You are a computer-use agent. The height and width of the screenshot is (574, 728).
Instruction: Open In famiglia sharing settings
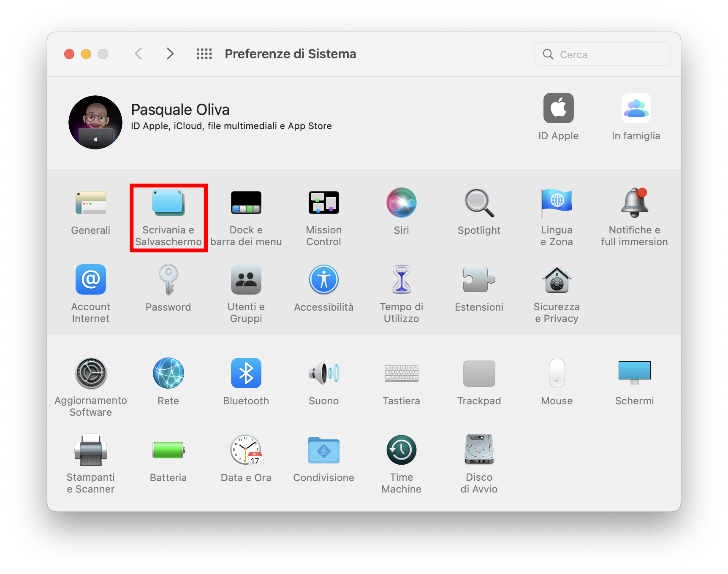coord(636,108)
